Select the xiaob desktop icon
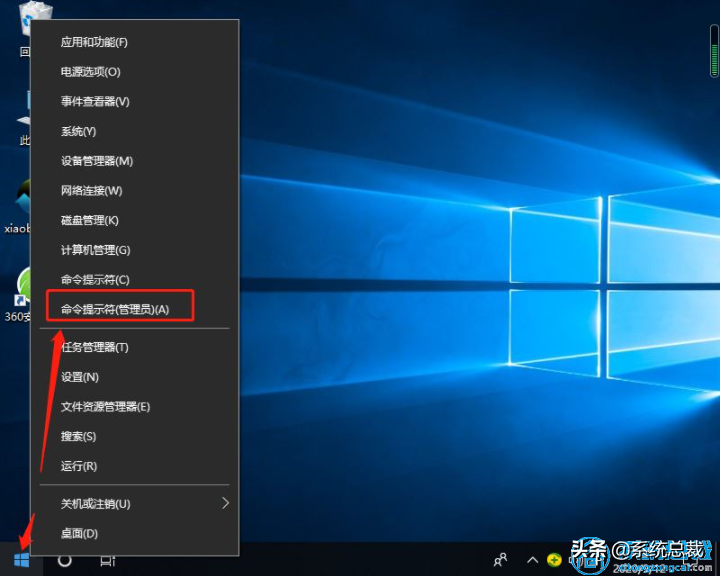Image resolution: width=721 pixels, height=576 pixels. click(x=22, y=200)
